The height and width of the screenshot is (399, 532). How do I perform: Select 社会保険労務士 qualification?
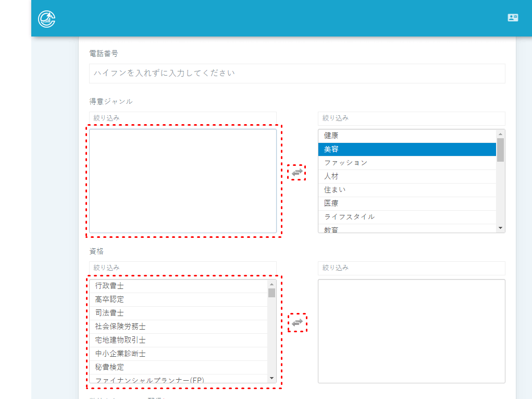pyautogui.click(x=178, y=327)
